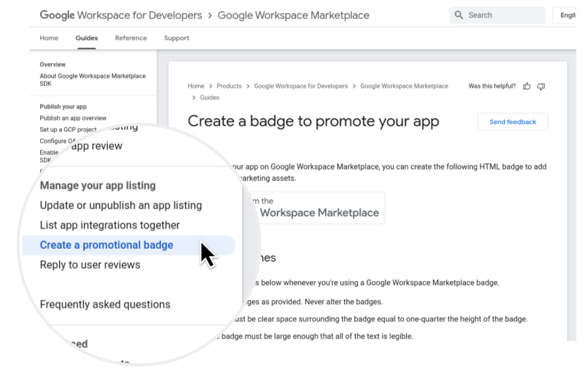Click Home in the breadcrumb

pos(196,86)
